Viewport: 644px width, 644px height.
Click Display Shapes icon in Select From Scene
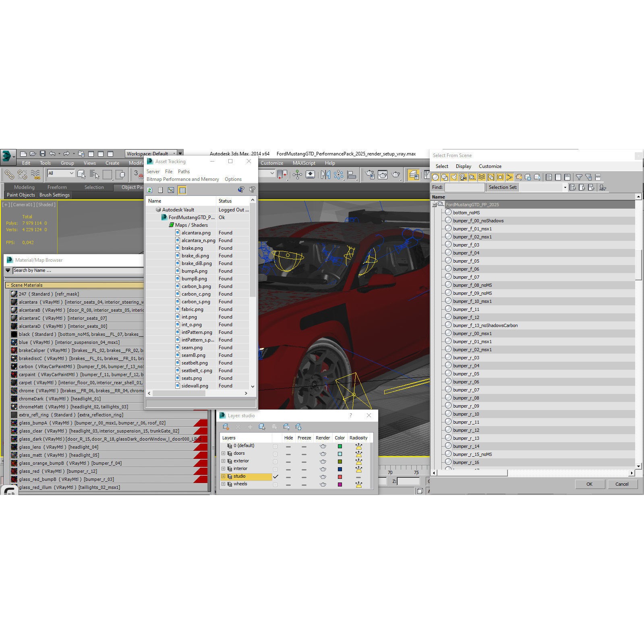(x=445, y=177)
